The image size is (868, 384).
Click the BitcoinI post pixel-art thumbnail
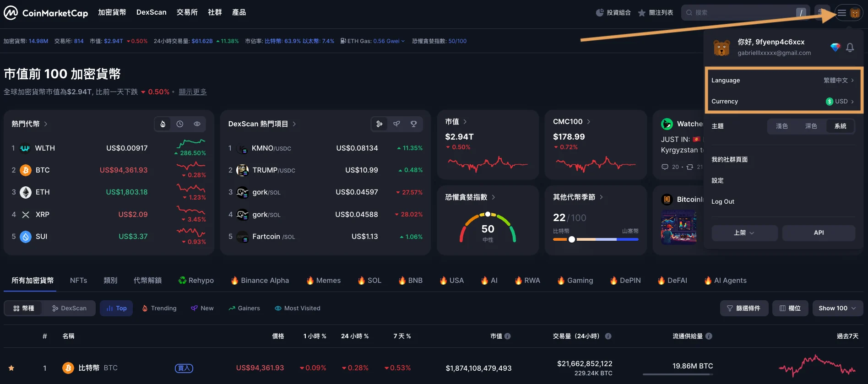click(679, 227)
